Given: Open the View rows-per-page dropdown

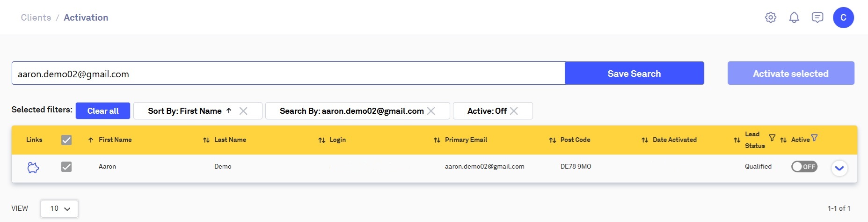Looking at the screenshot, I should [59, 208].
